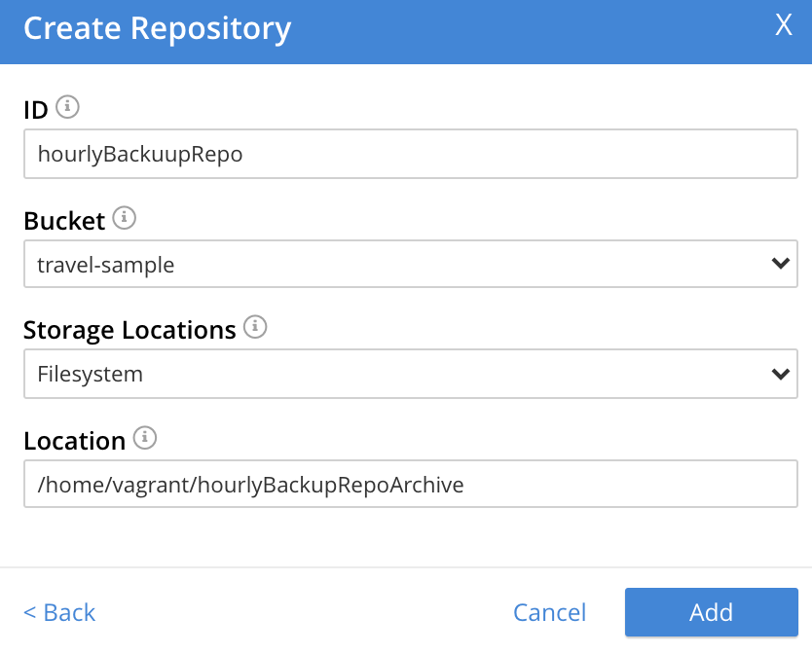Image resolution: width=812 pixels, height=654 pixels.
Task: Click Cancel to dismiss the dialog
Action: 549,612
